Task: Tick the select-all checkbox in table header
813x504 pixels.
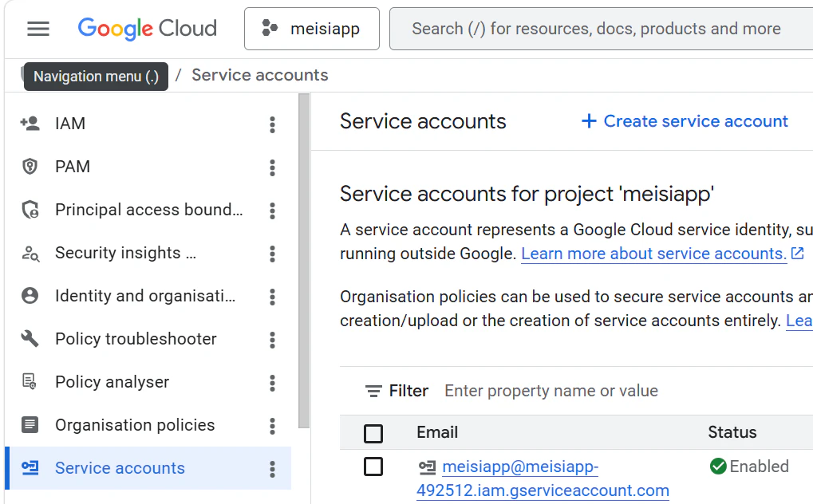Action: (x=373, y=433)
